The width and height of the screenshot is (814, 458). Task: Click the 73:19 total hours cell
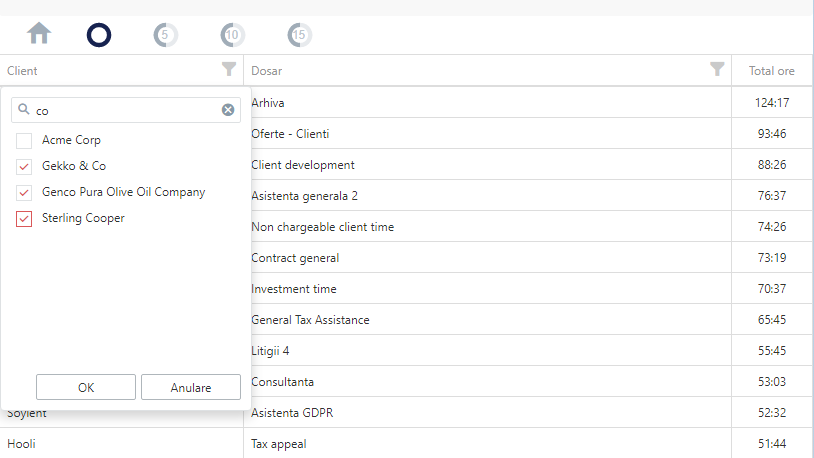click(772, 258)
